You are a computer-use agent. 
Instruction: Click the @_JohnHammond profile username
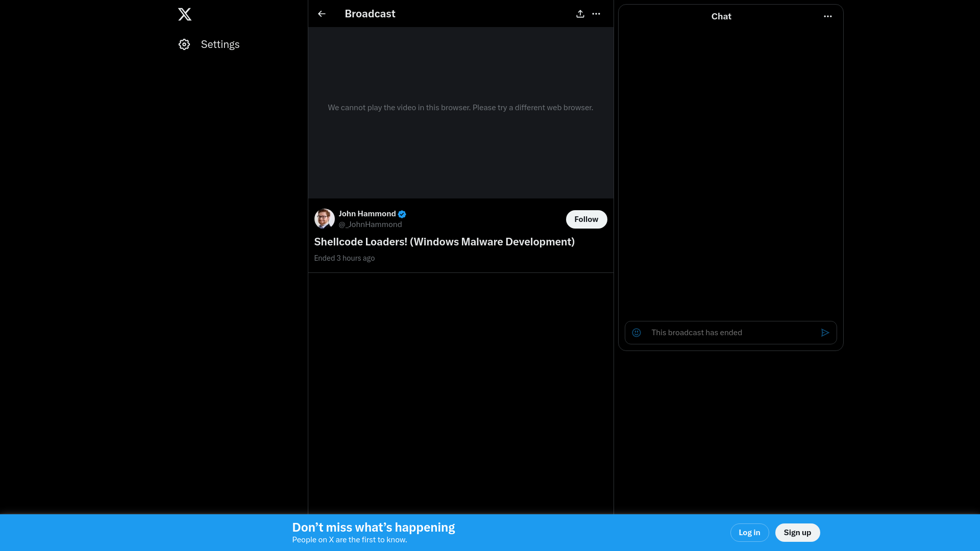[370, 224]
